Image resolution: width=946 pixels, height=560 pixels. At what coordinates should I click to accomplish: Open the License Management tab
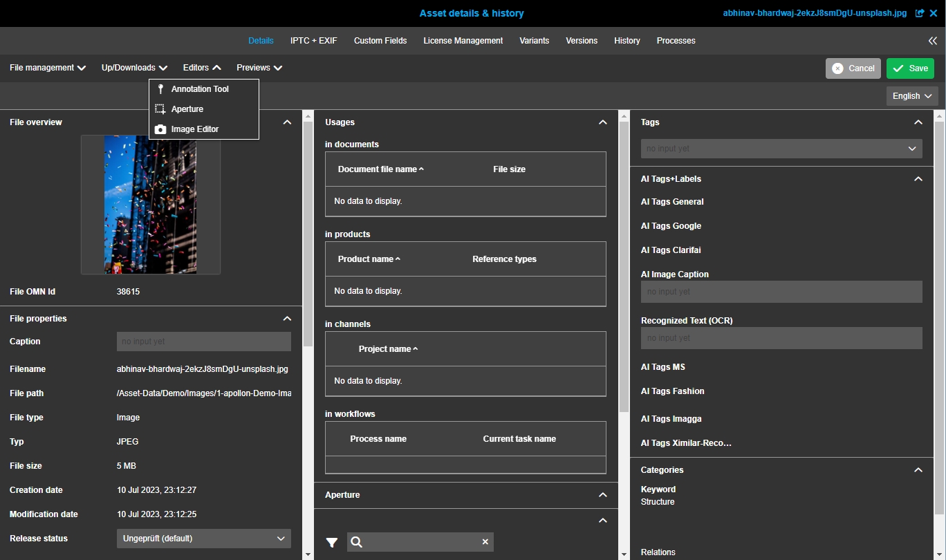pyautogui.click(x=463, y=41)
